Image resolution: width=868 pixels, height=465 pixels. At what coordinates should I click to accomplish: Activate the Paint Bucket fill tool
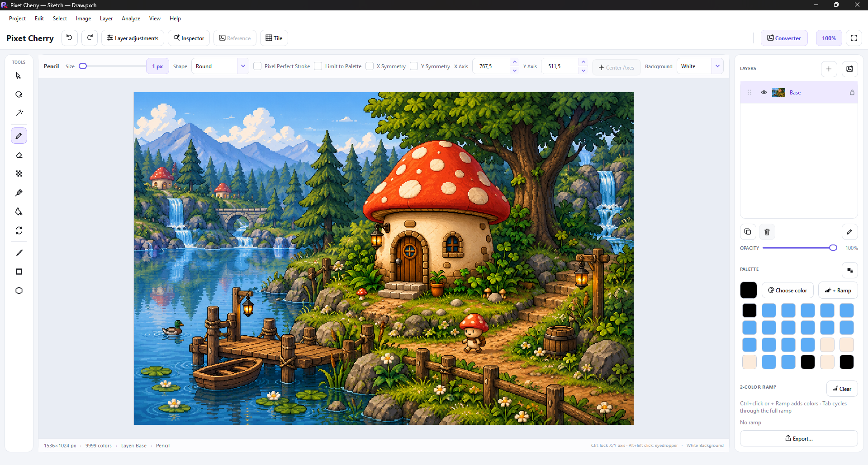(x=19, y=211)
